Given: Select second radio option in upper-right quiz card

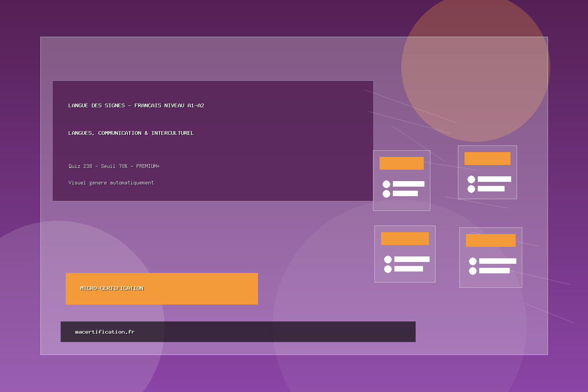Looking at the screenshot, I should coord(471,189).
